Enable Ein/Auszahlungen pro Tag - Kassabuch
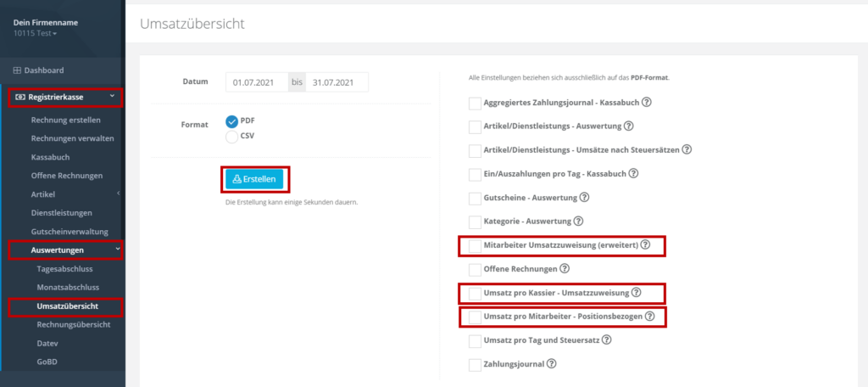The height and width of the screenshot is (387, 868). click(x=475, y=175)
